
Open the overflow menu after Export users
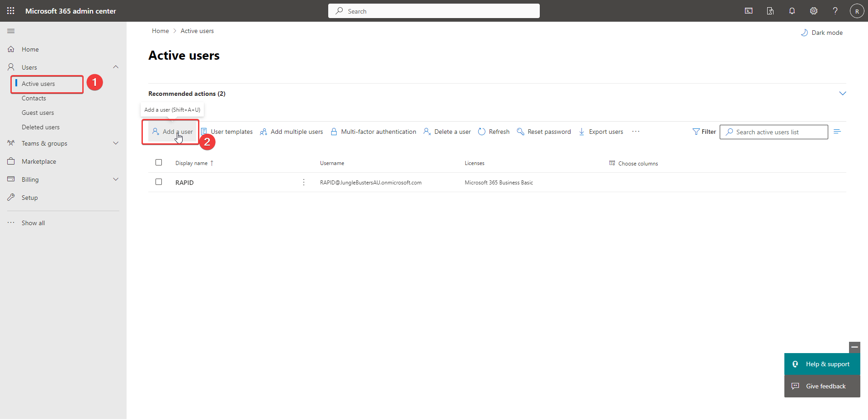coord(636,132)
